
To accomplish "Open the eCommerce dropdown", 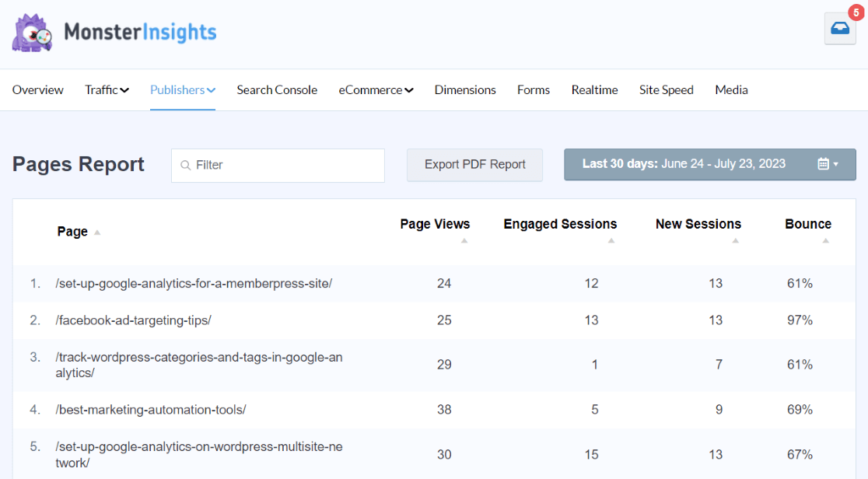I will point(376,89).
